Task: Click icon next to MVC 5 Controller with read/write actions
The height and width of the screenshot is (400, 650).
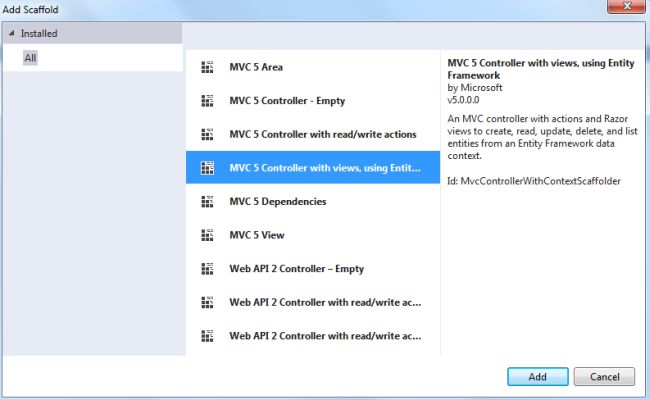Action: (x=207, y=134)
